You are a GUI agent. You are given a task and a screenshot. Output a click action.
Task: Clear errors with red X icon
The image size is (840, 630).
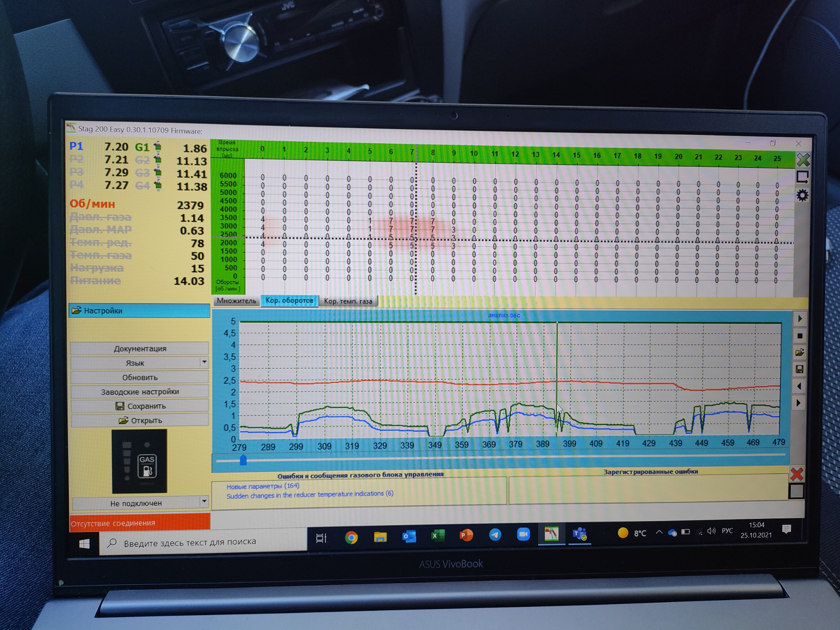(797, 474)
